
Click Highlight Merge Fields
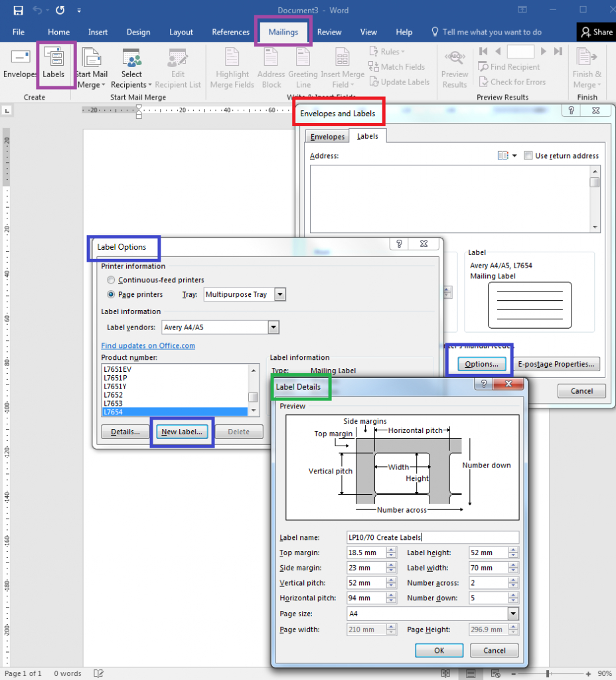tap(232, 66)
